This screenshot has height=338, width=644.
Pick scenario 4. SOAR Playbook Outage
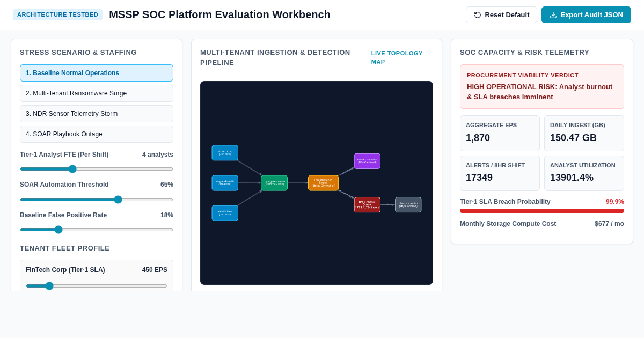[x=97, y=134]
